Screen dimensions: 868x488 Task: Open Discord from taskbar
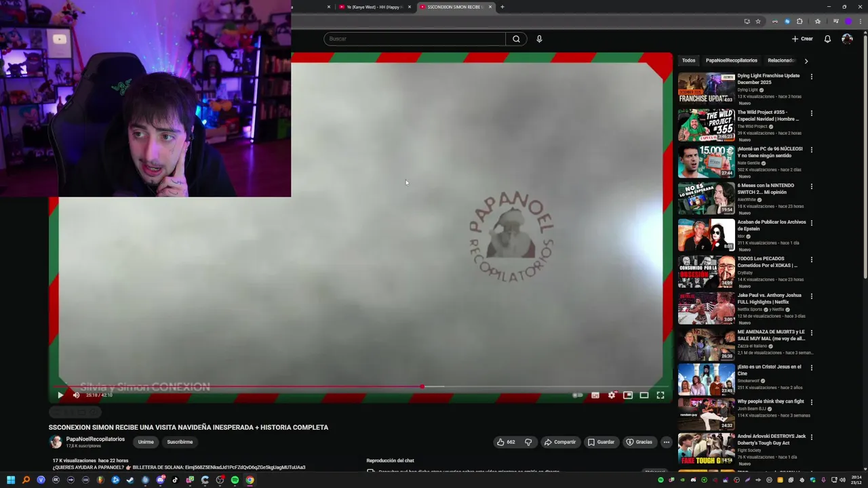160,480
